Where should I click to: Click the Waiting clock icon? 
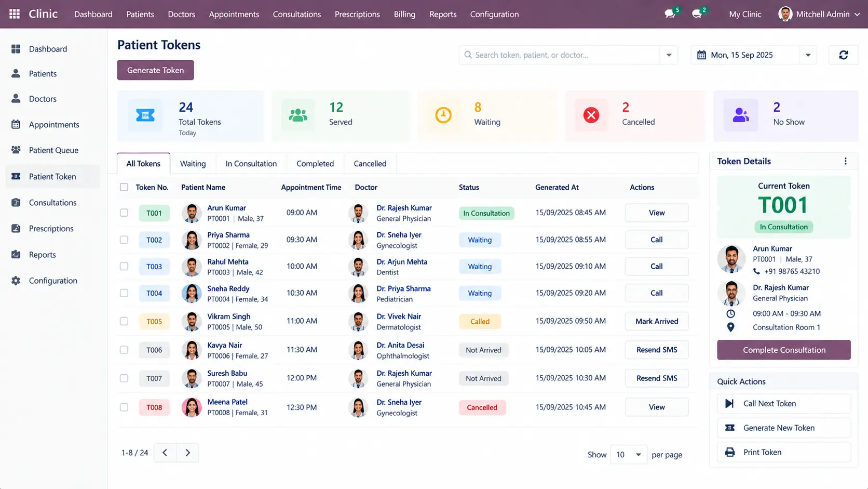[x=443, y=115]
